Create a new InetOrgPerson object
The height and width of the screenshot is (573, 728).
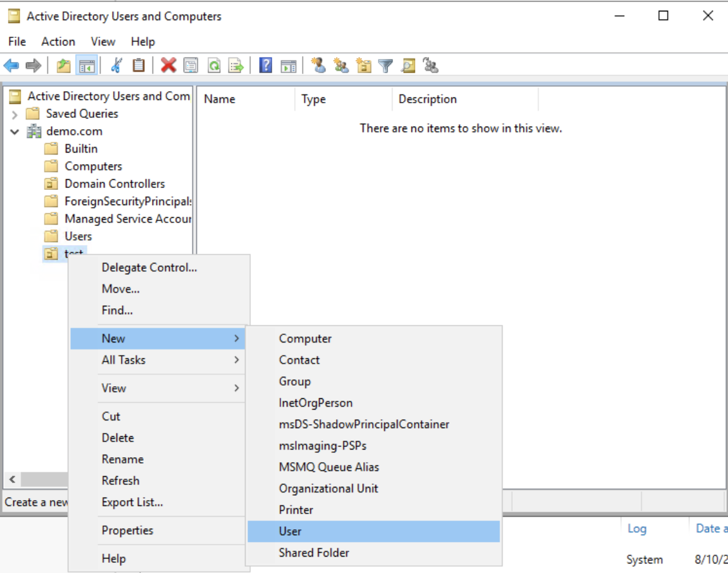[373, 403]
